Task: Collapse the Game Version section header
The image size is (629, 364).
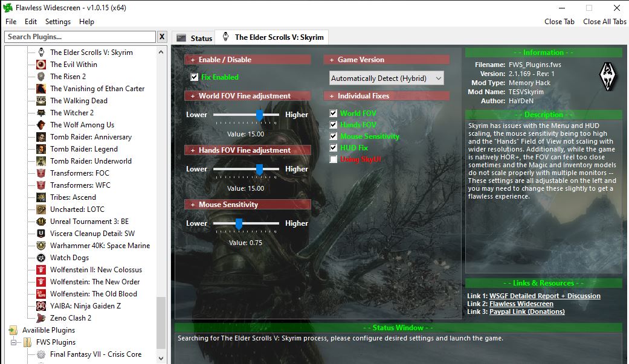Action: 386,59
